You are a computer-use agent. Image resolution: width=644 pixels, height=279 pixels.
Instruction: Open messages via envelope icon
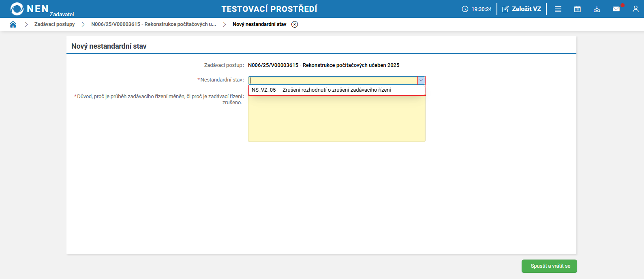(x=616, y=9)
